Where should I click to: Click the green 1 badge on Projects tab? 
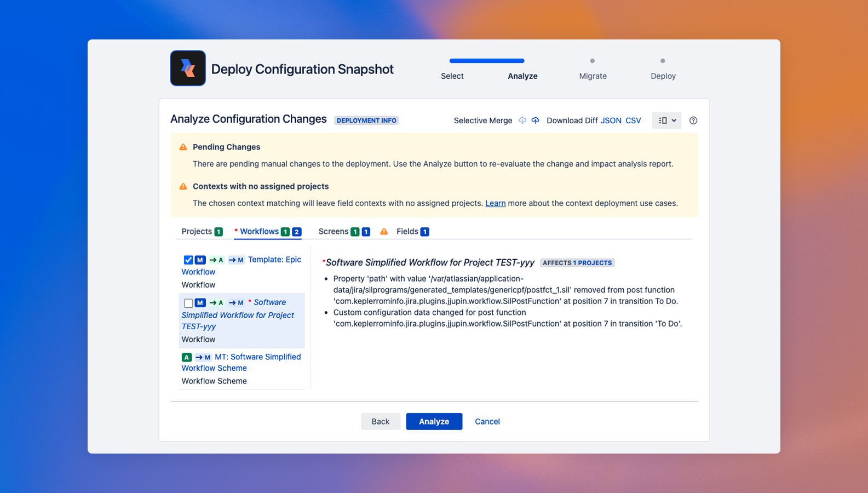(x=219, y=232)
